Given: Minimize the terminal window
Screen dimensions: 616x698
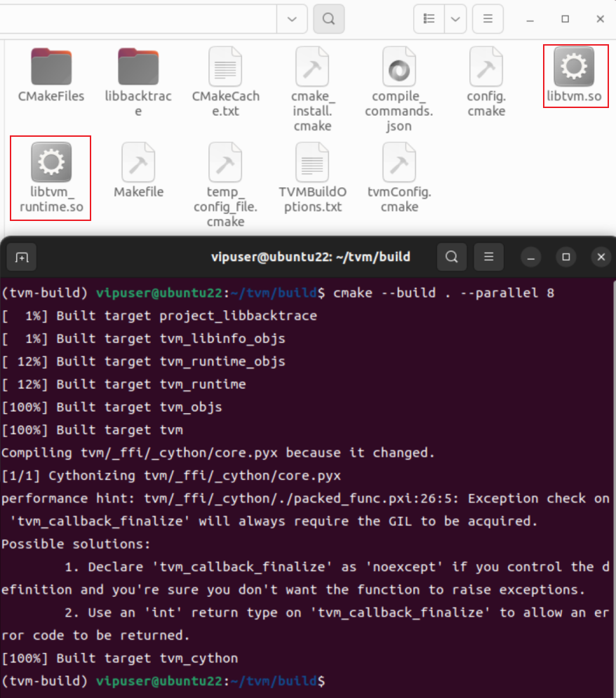Looking at the screenshot, I should (531, 257).
